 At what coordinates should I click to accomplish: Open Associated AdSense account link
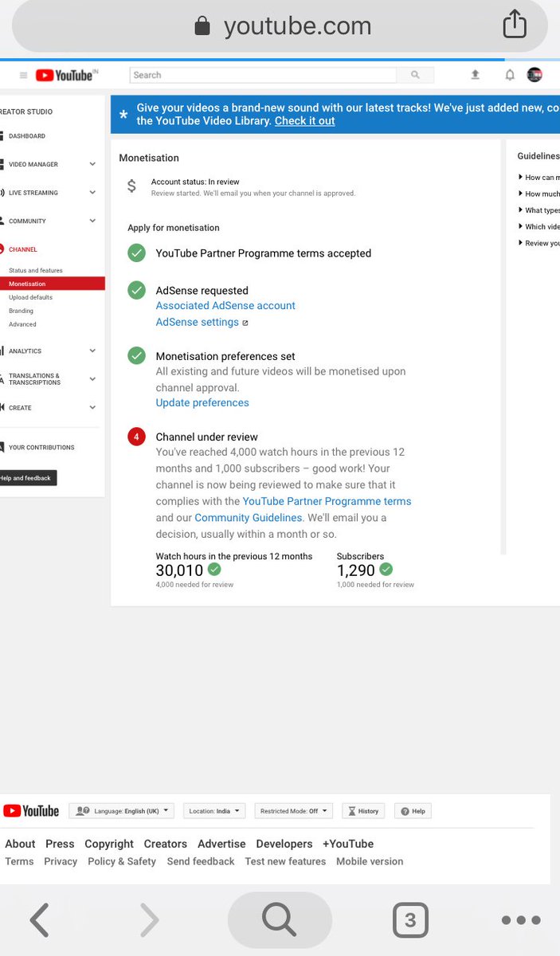[x=225, y=305]
